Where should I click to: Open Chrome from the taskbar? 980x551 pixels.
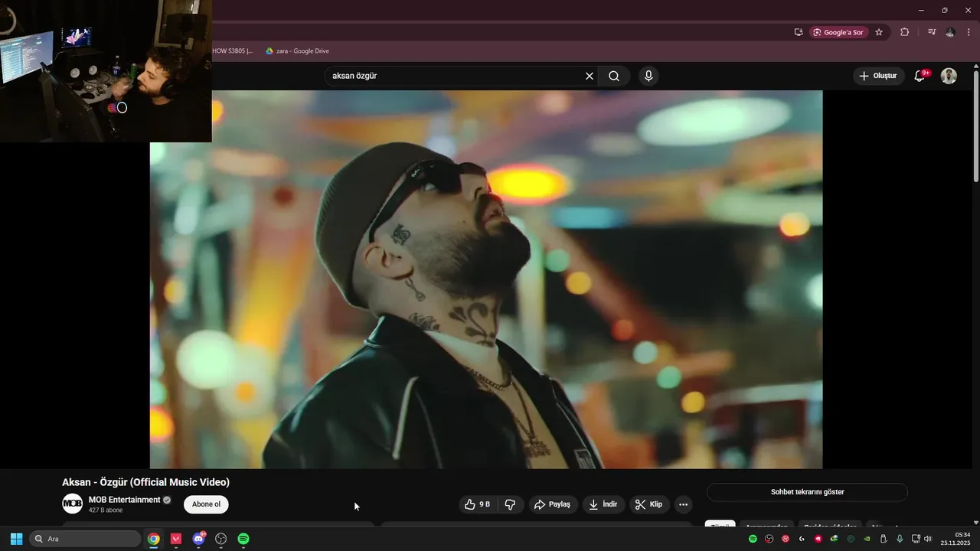[x=154, y=539]
